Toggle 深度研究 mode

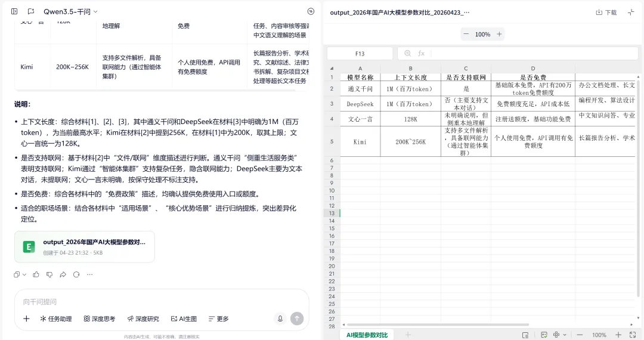pos(143,319)
